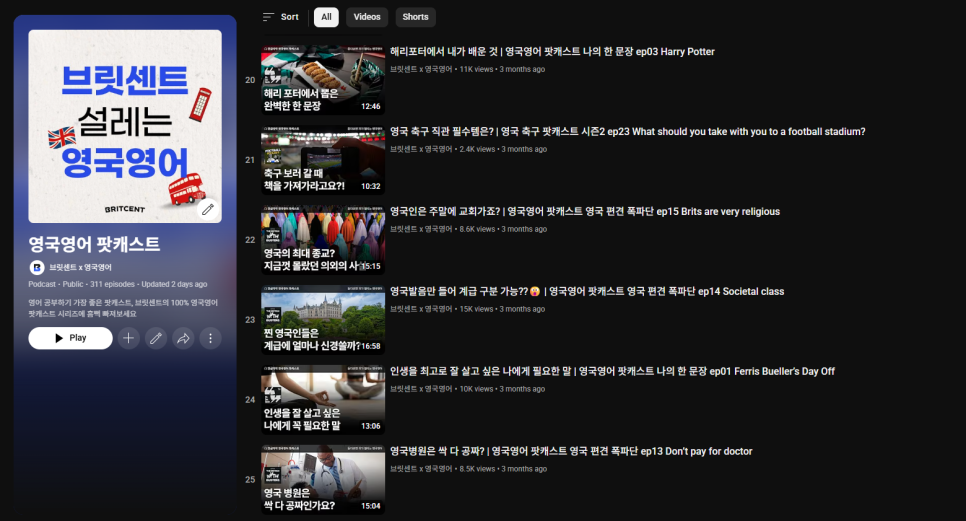The width and height of the screenshot is (966, 521).
Task: Click the Play button for the playlist
Action: click(70, 338)
